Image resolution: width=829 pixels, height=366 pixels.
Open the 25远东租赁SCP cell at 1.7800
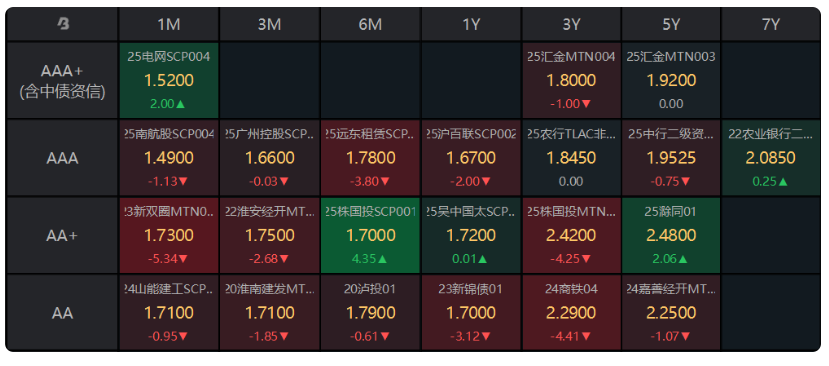[x=370, y=158]
